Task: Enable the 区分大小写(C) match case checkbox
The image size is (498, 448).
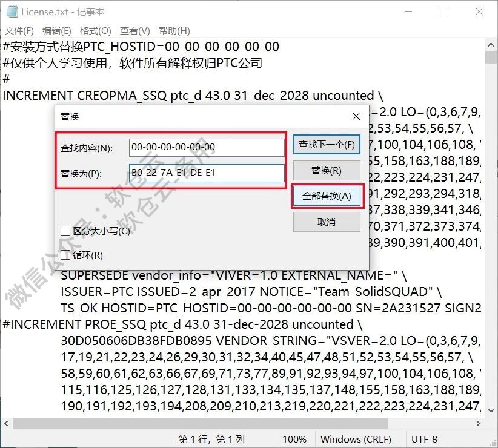Action: [x=64, y=231]
